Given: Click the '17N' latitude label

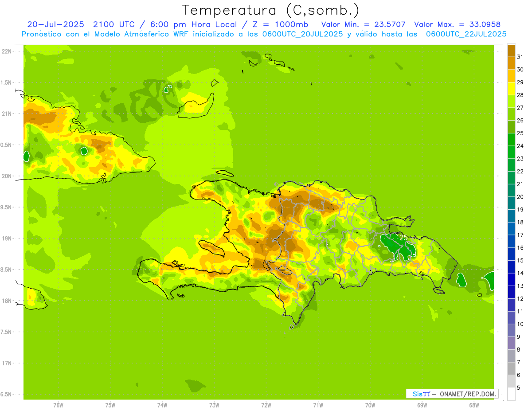Looking at the screenshot, I should 7,363.
